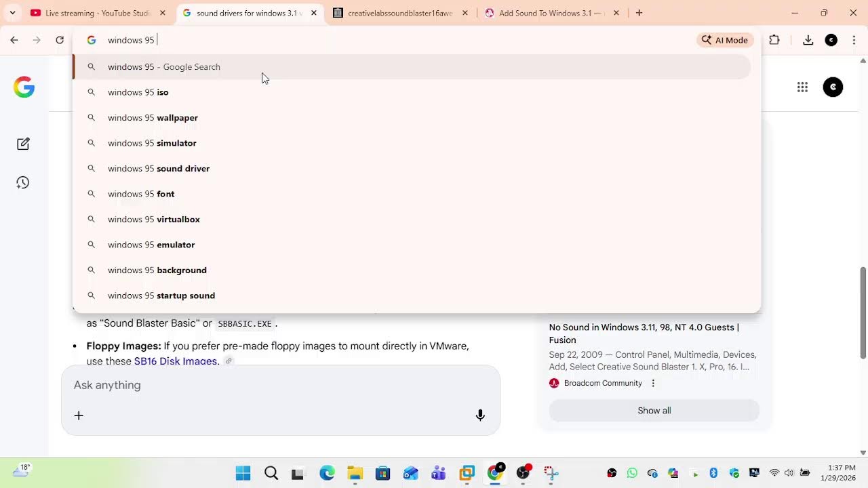Open Microsoft Teams from the taskbar

tap(439, 473)
